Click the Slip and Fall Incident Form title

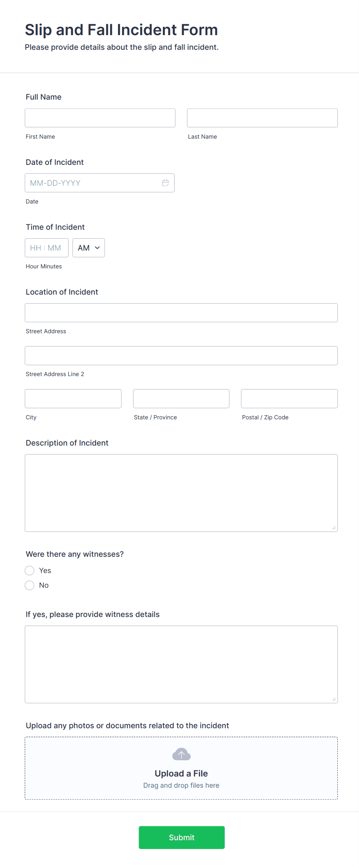pos(121,30)
